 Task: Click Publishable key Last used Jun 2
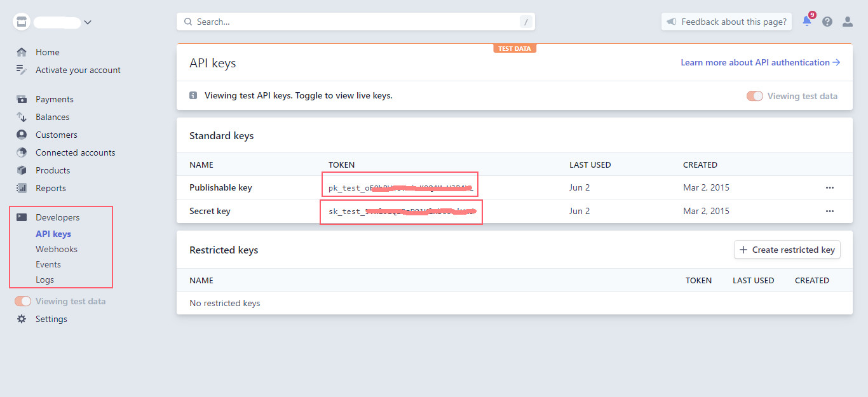(580, 187)
